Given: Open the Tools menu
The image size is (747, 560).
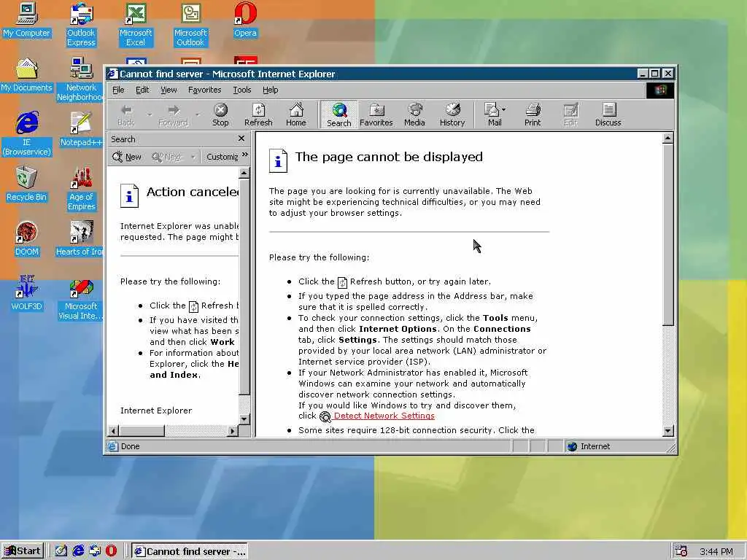Looking at the screenshot, I should click(x=242, y=90).
